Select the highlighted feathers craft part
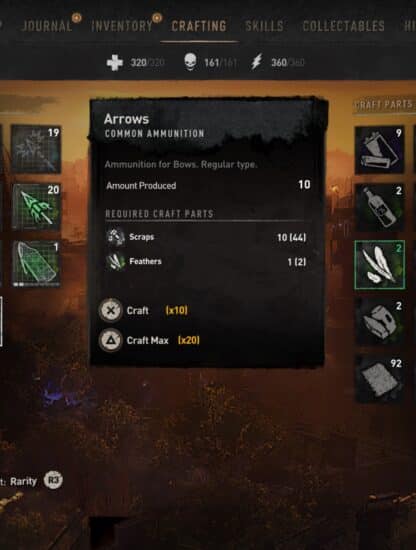This screenshot has height=550, width=416. [x=380, y=265]
